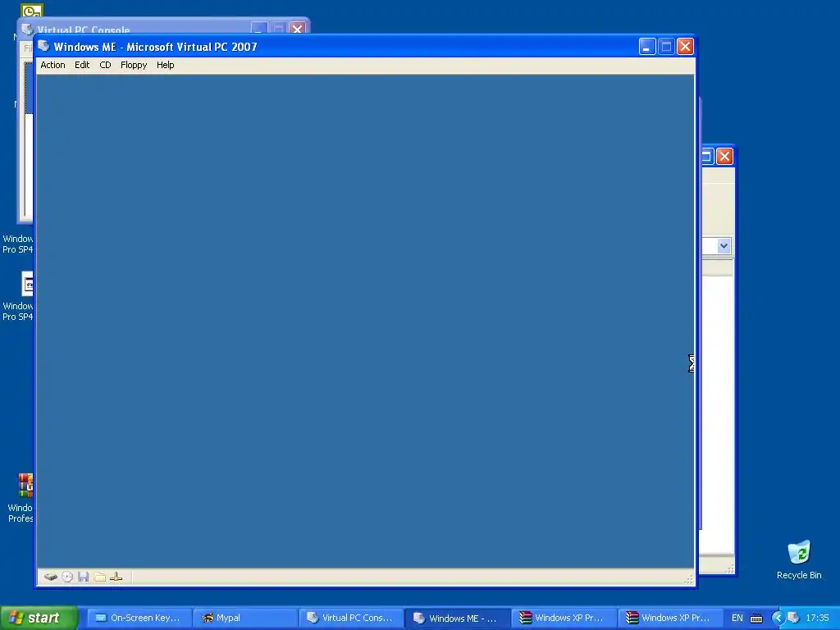Click the Virtual PC Console title bar icon
840x630 pixels.
click(x=27, y=29)
